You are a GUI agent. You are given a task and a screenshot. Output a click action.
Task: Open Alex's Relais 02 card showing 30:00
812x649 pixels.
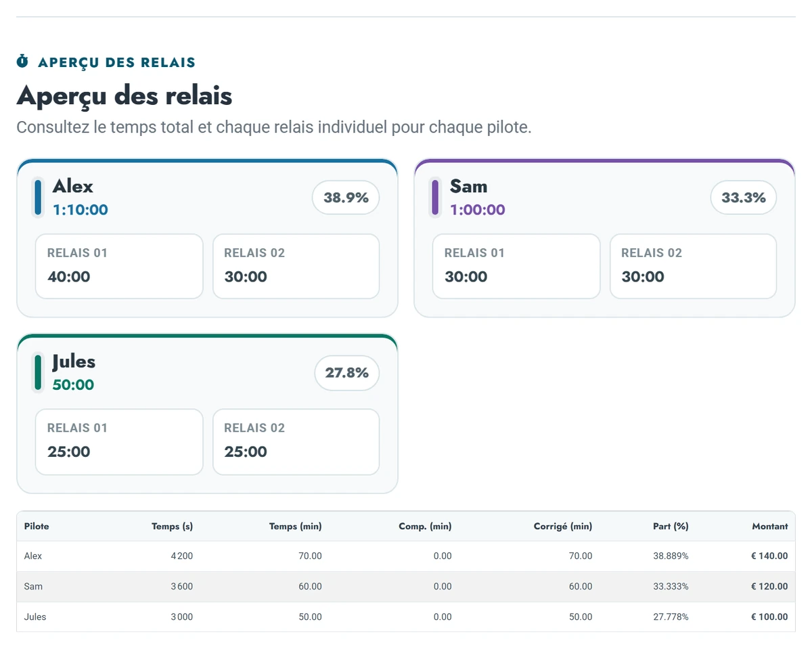[x=296, y=266]
